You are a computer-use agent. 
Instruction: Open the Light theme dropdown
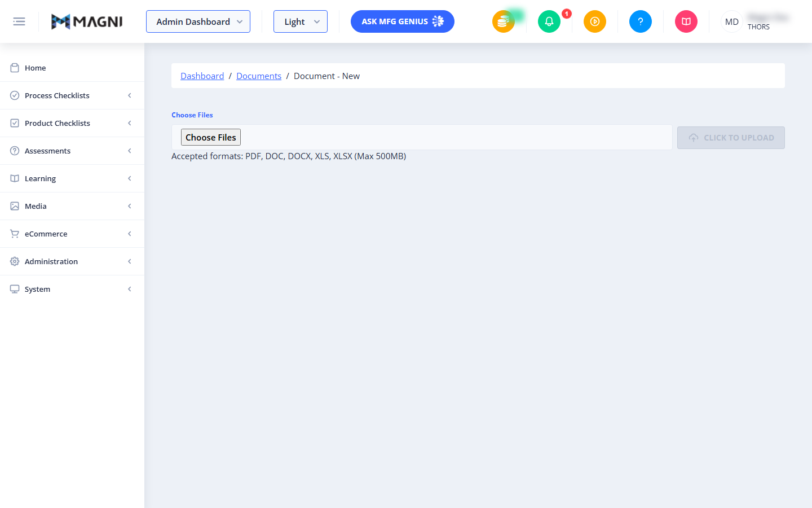pyautogui.click(x=301, y=21)
